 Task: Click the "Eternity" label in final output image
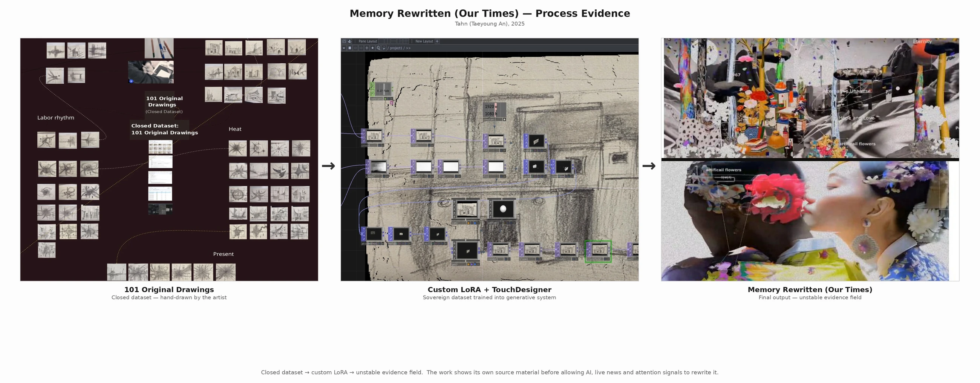[x=922, y=41]
